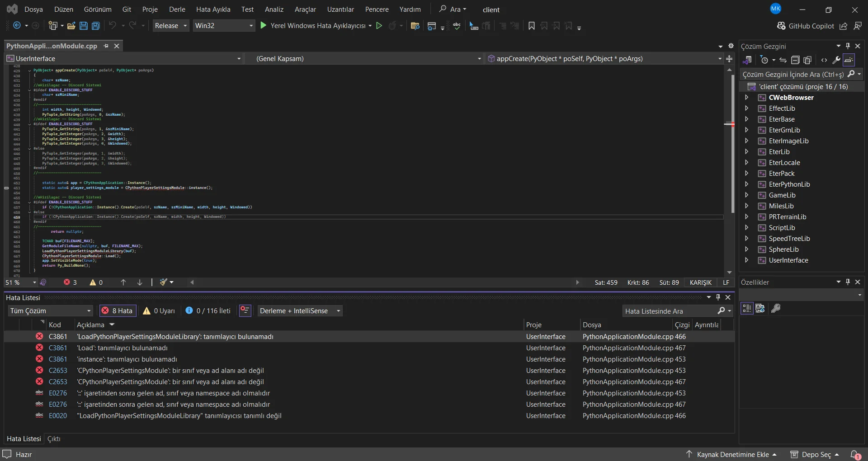Screen dimensions: 868x461
Task: Click the Collapse All icon in Çözüm Gezgini
Action: 795,60
